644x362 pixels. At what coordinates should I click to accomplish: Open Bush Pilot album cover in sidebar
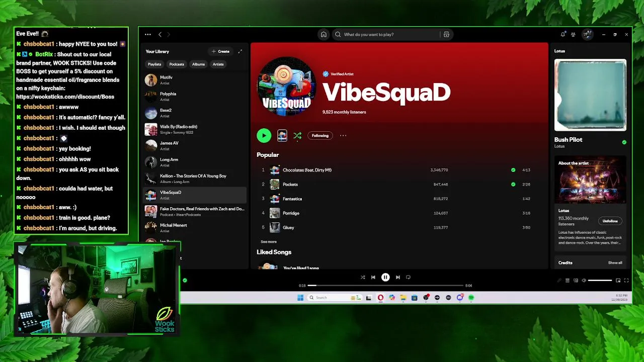coord(590,95)
